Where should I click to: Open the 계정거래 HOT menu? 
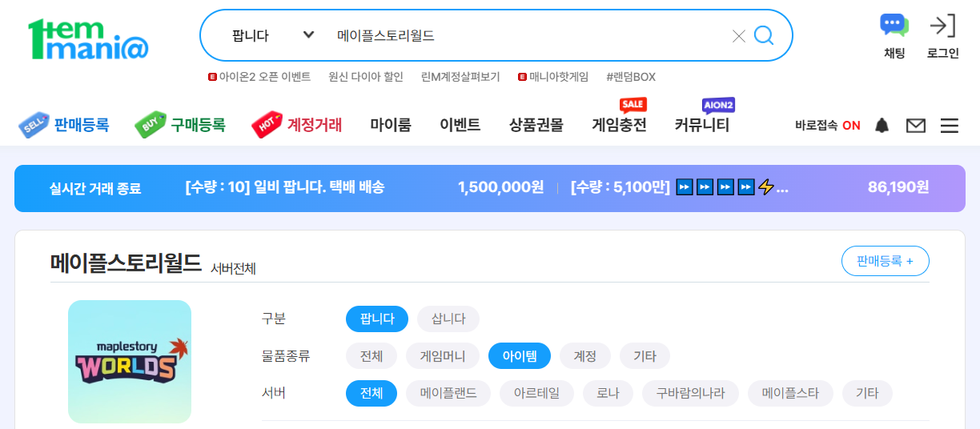click(297, 125)
